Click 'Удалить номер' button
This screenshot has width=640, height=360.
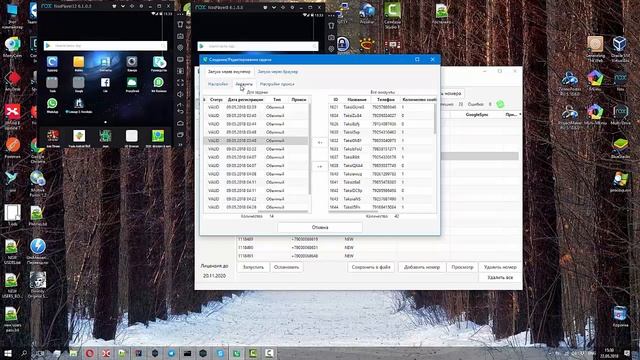click(x=500, y=267)
